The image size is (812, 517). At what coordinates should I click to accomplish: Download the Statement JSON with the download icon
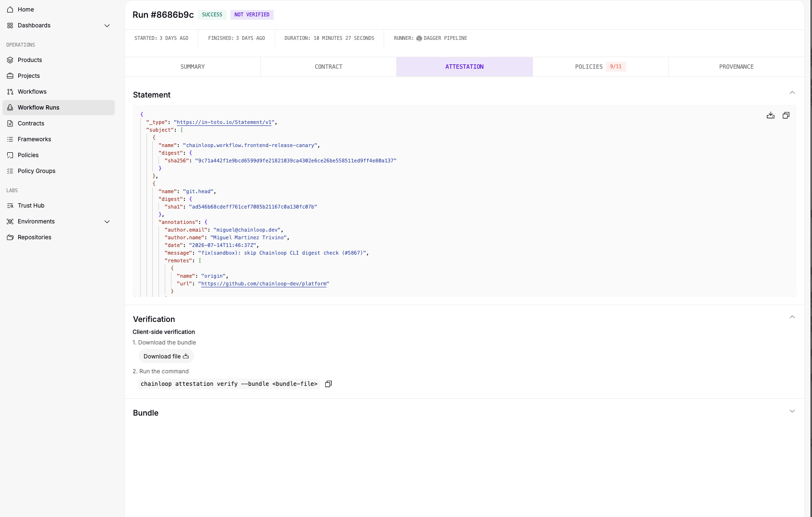(771, 115)
